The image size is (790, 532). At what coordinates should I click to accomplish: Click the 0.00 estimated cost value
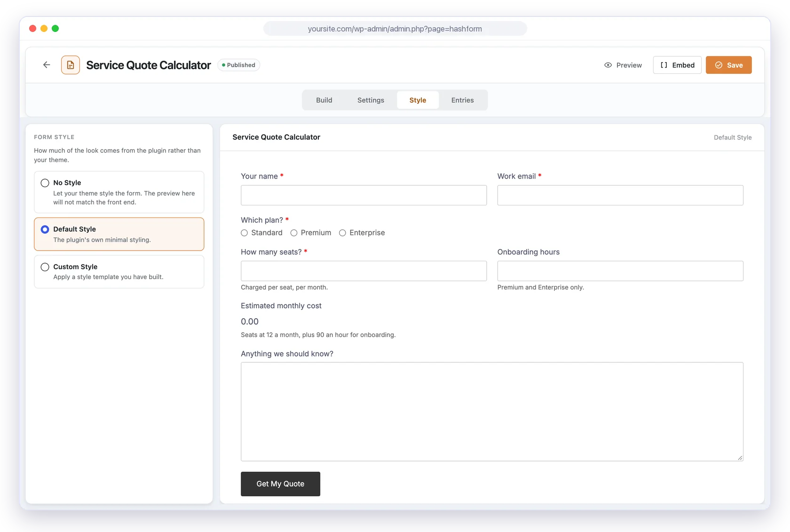click(250, 321)
